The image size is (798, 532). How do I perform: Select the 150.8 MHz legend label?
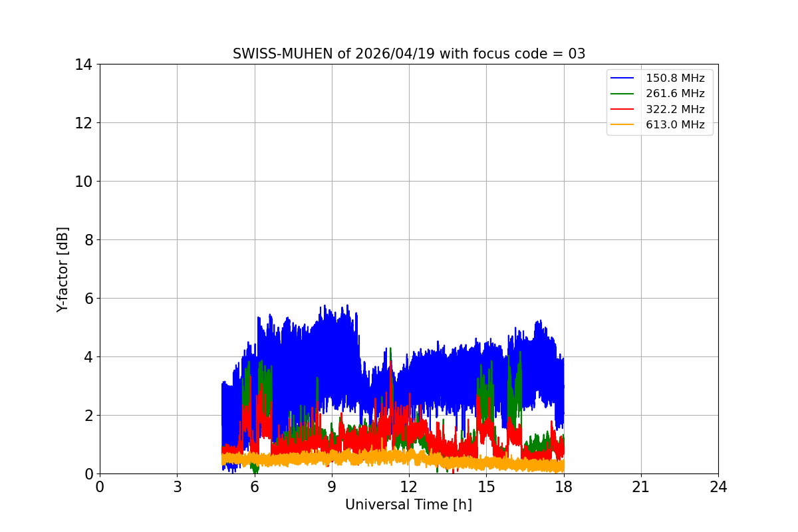click(x=675, y=78)
